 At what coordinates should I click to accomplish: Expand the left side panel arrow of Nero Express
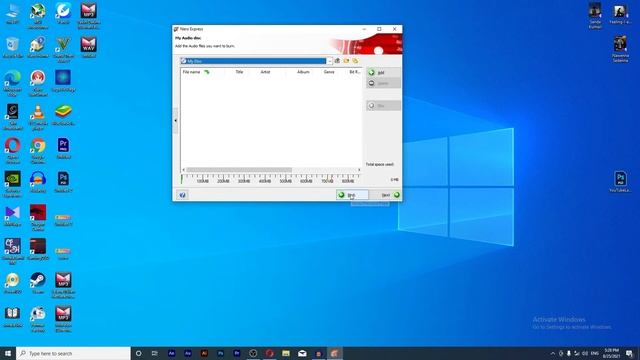[176, 121]
